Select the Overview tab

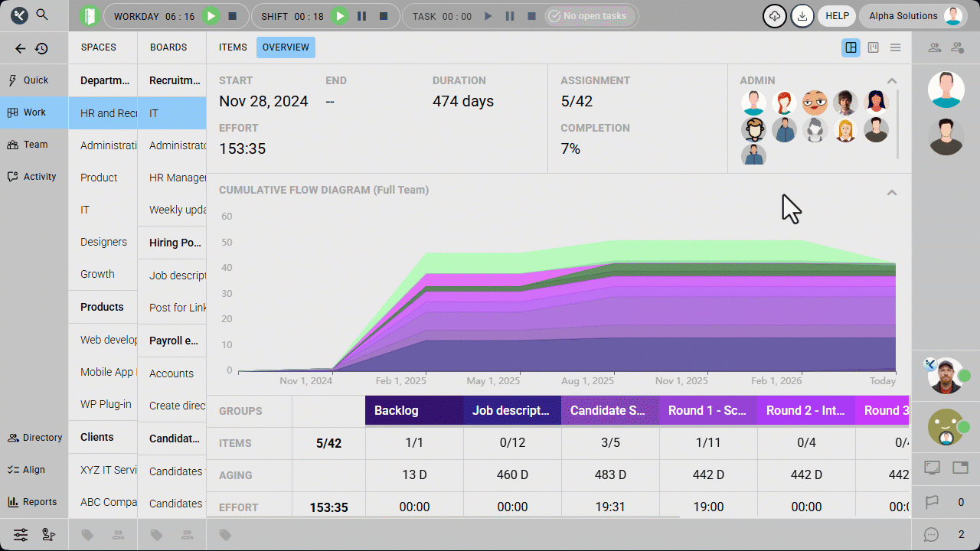pos(286,47)
